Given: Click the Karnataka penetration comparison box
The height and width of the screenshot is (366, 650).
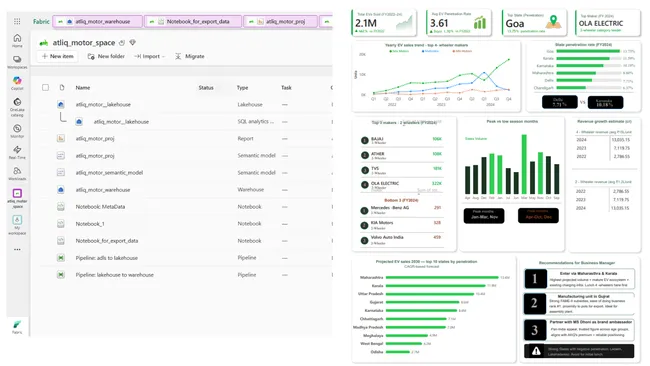Looking at the screenshot, I should 605,102.
